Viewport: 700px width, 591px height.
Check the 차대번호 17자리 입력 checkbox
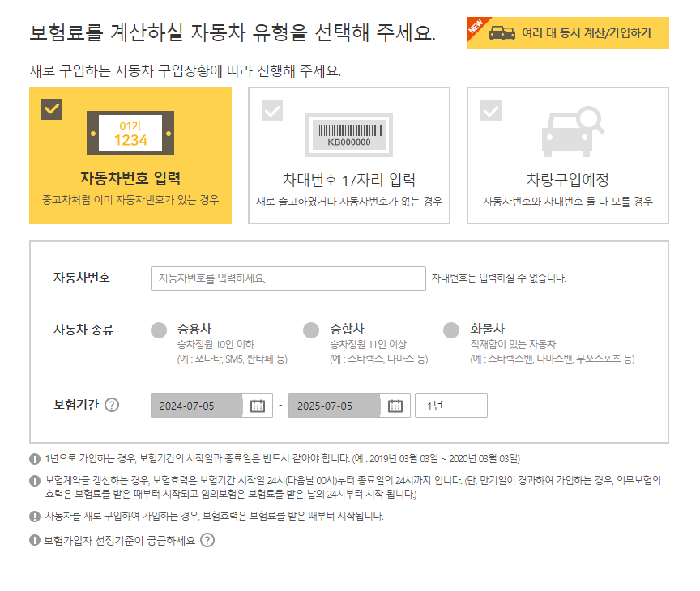point(271,111)
